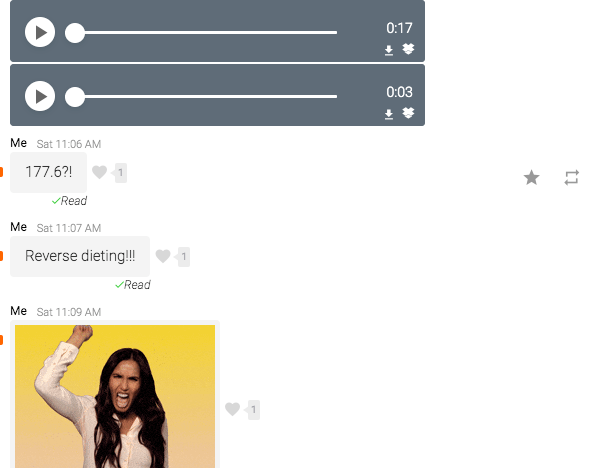Open the cheering woman GIF
The image size is (589, 468).
[x=115, y=396]
